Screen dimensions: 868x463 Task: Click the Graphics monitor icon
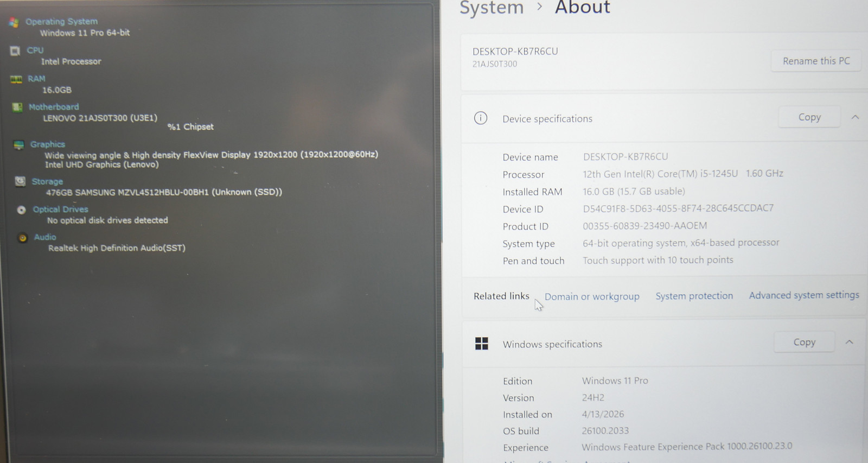(19, 144)
